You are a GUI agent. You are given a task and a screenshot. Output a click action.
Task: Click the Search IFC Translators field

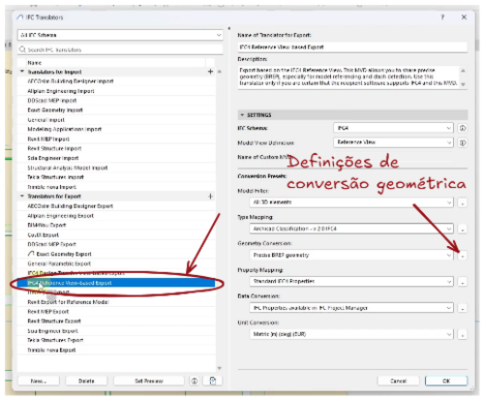tap(120, 50)
